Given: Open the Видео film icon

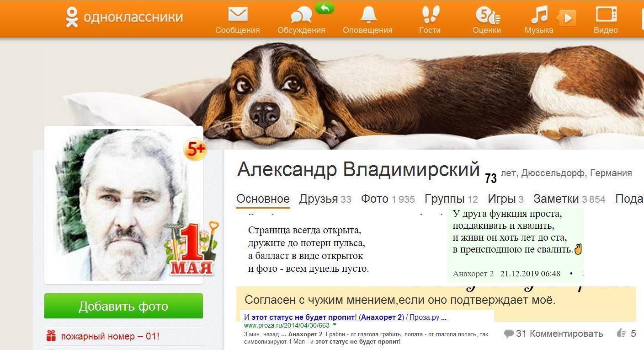Looking at the screenshot, I should point(606,15).
